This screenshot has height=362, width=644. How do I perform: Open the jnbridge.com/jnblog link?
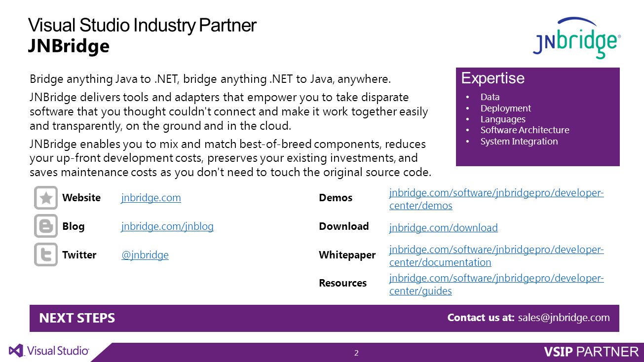[x=167, y=226]
